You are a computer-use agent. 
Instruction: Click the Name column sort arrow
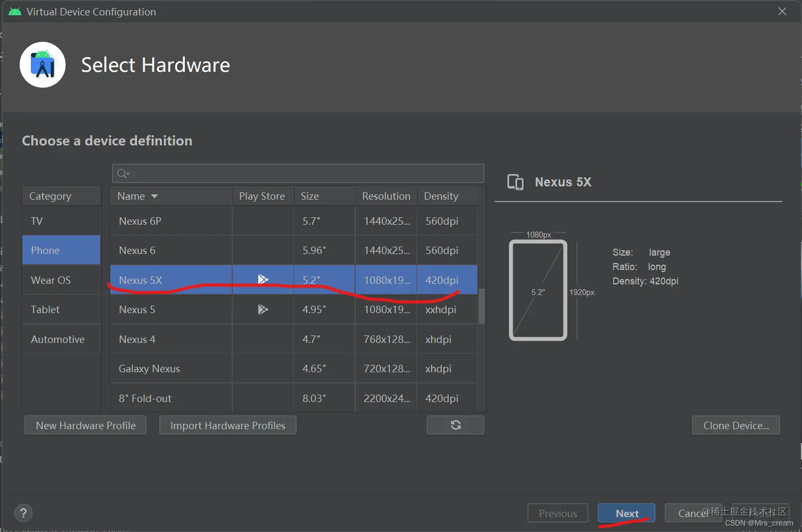coord(154,197)
